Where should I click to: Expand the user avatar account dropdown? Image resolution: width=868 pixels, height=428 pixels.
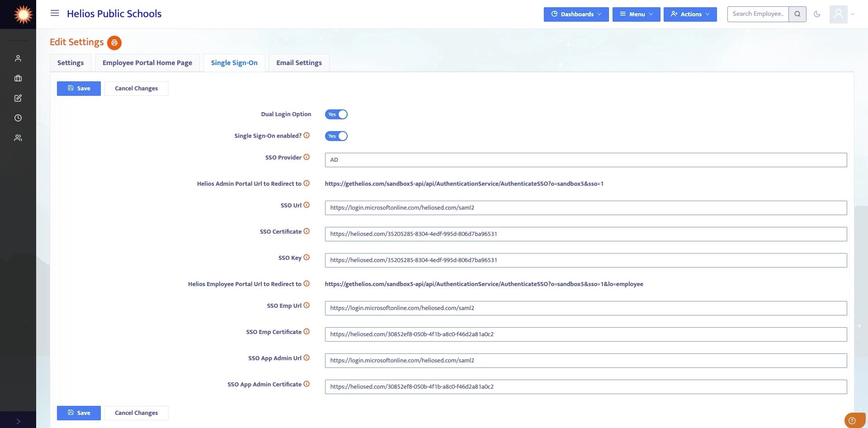842,14
